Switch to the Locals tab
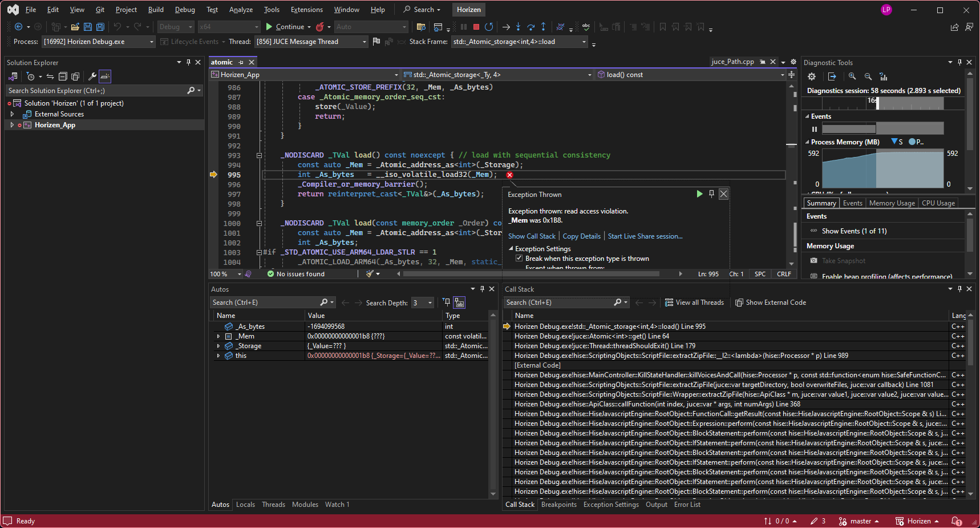The image size is (980, 528). (x=245, y=505)
